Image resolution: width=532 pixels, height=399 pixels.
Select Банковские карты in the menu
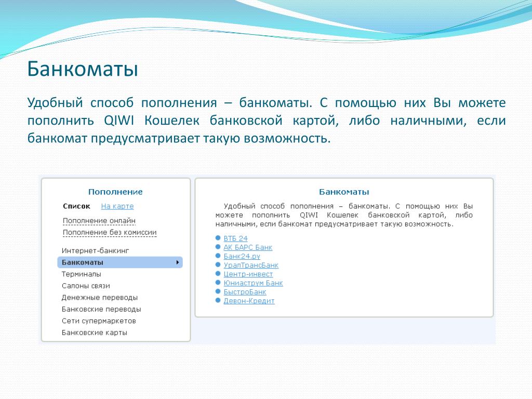pyautogui.click(x=95, y=332)
